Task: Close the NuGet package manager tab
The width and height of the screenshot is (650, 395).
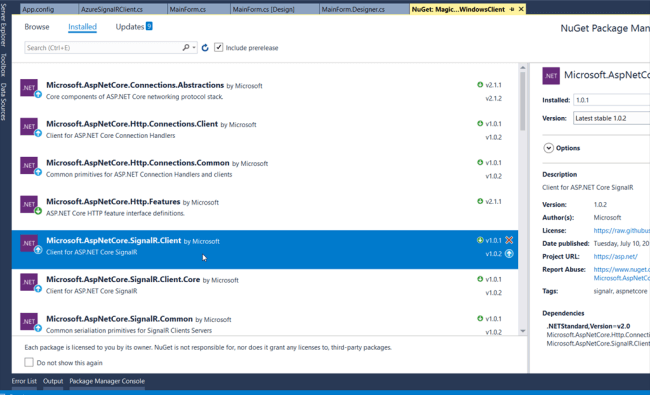Action: pos(521,9)
